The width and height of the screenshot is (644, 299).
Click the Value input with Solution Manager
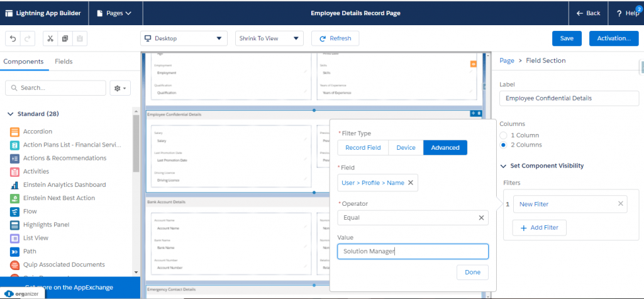[413, 251]
